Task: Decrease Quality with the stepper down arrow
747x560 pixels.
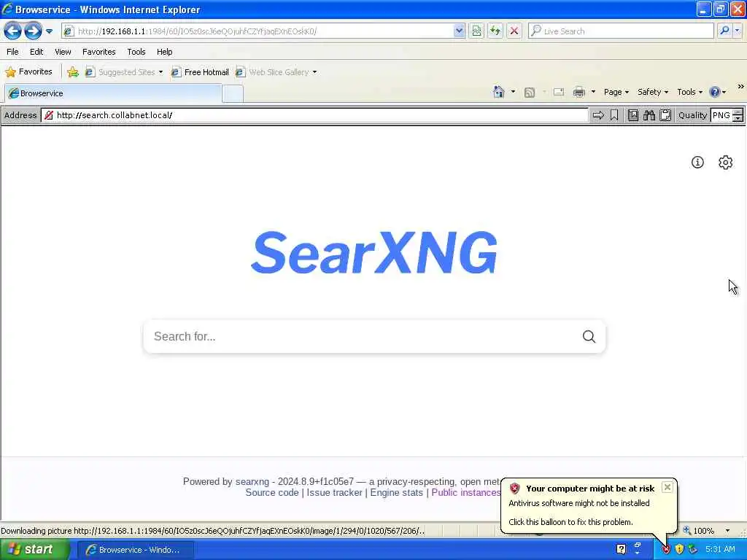Action: [738, 119]
